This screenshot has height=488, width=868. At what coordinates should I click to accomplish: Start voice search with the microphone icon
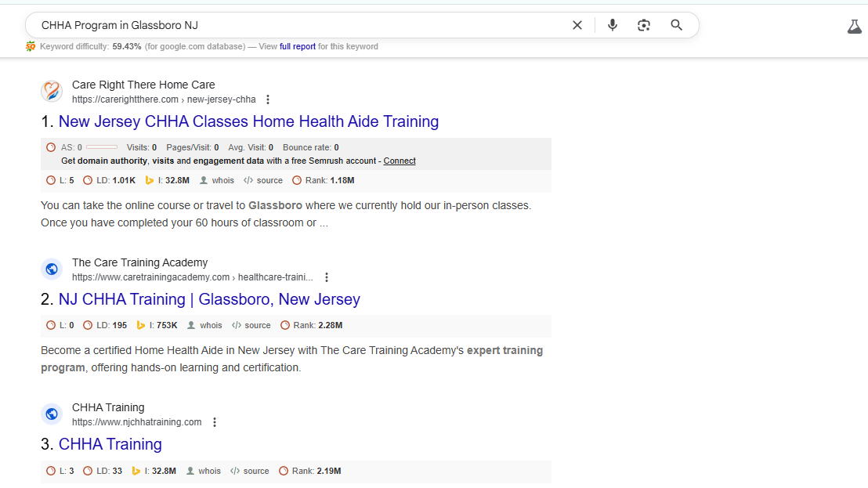[613, 25]
